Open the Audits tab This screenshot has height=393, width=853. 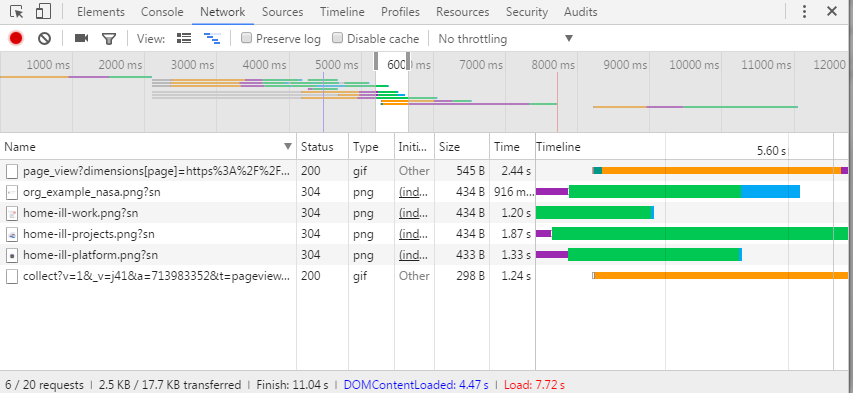[x=580, y=12]
